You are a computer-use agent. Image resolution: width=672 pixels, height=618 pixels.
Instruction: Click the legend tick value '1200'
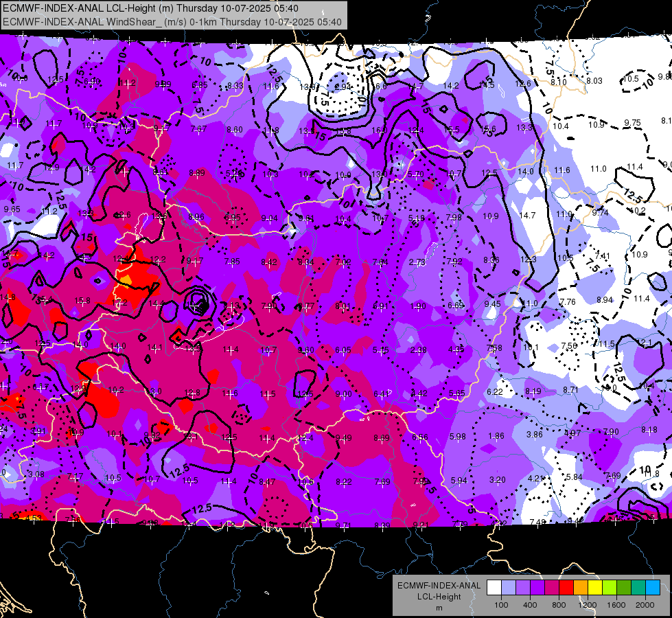pyautogui.click(x=588, y=605)
